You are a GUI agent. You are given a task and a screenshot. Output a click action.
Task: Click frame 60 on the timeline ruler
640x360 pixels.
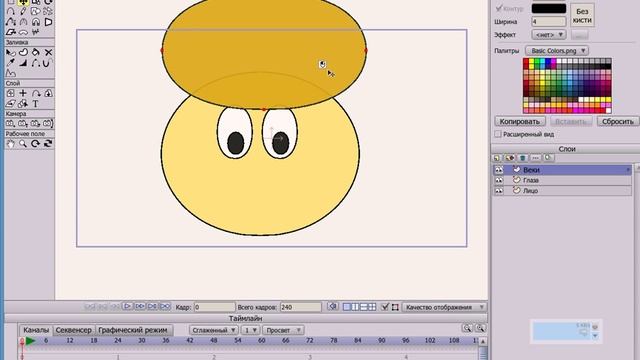click(x=262, y=340)
